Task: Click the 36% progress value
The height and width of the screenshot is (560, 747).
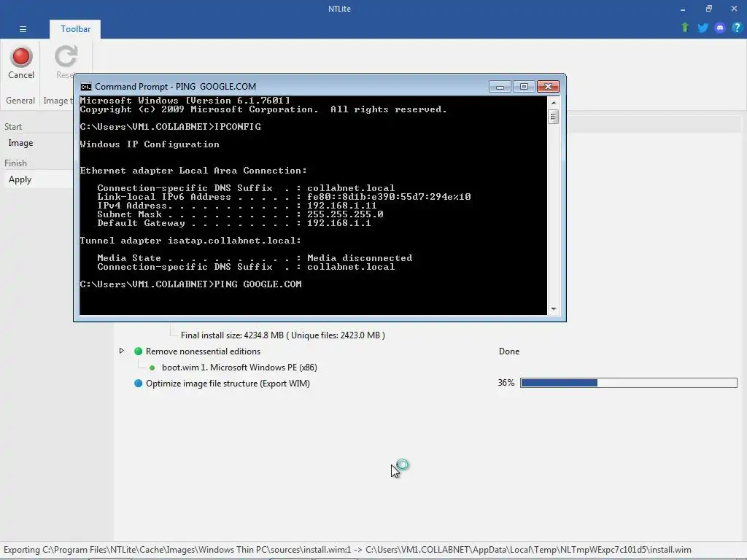Action: (506, 383)
